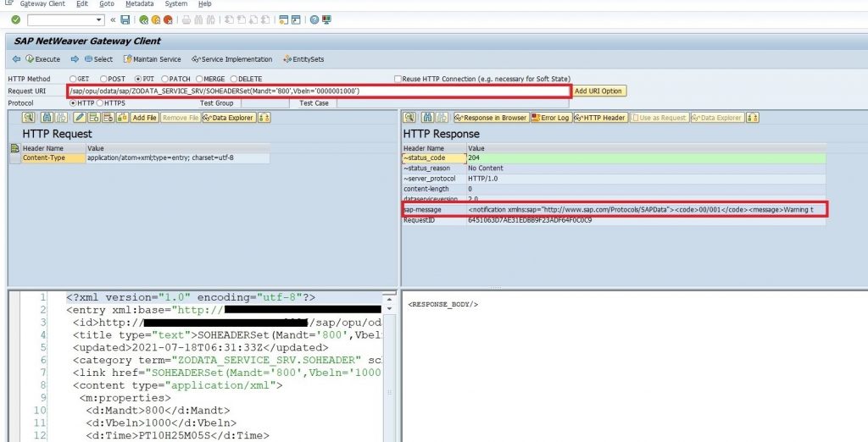Click delete header row icon in request toolbar

108,118
